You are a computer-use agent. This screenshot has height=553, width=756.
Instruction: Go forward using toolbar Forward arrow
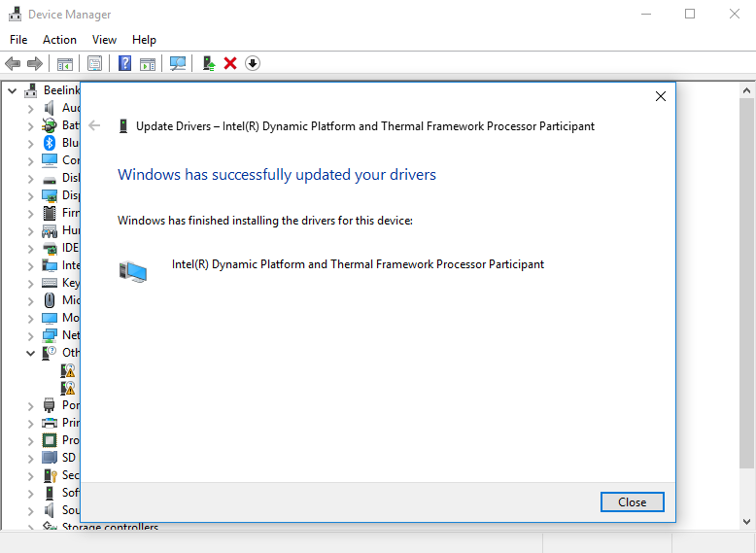click(x=35, y=63)
